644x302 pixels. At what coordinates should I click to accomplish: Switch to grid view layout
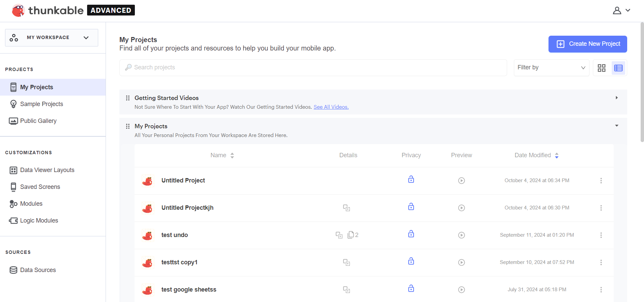click(x=601, y=68)
